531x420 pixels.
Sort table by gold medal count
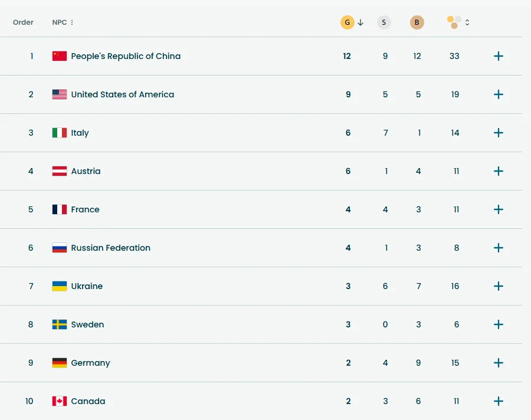347,22
